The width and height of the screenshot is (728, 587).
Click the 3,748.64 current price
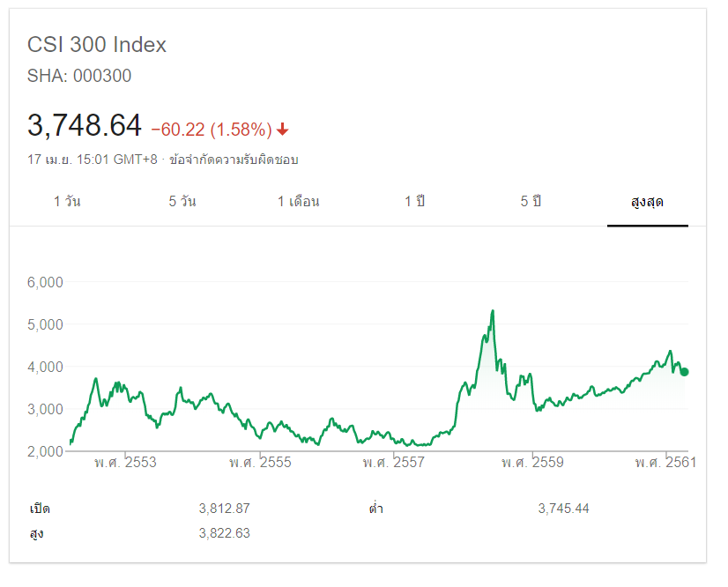85,126
